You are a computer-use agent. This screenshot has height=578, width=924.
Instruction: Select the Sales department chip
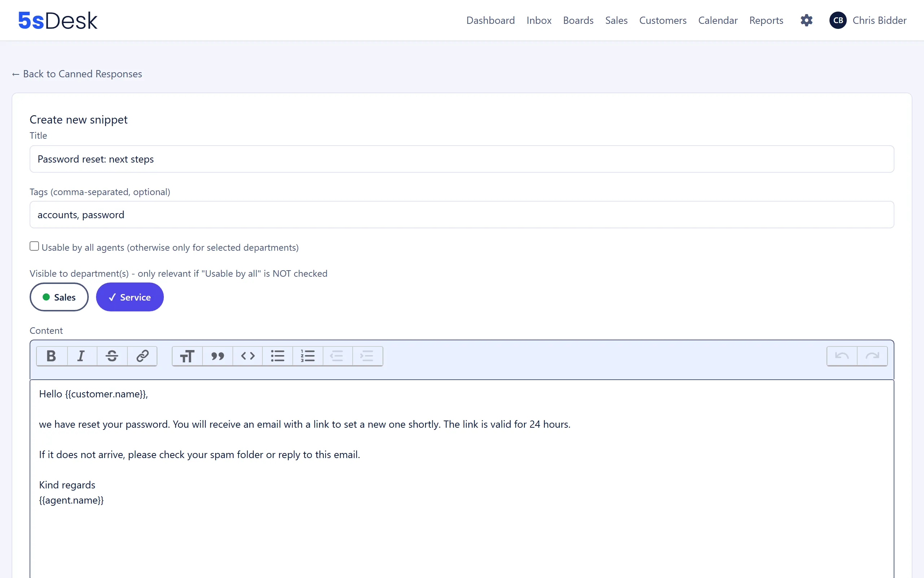[x=59, y=297]
